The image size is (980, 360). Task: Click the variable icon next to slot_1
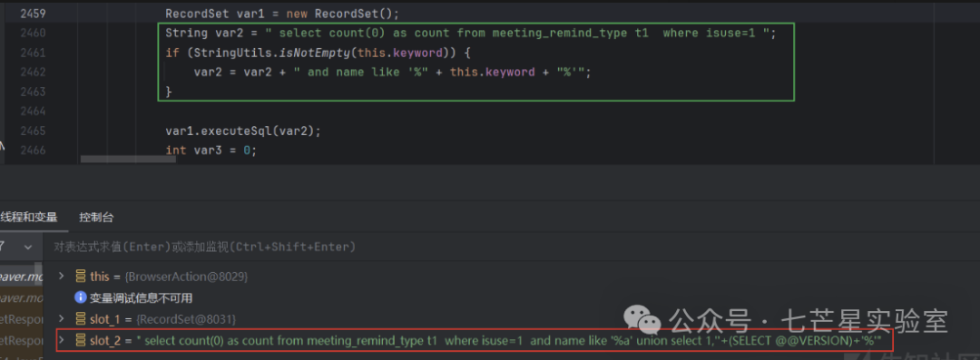[80, 319]
